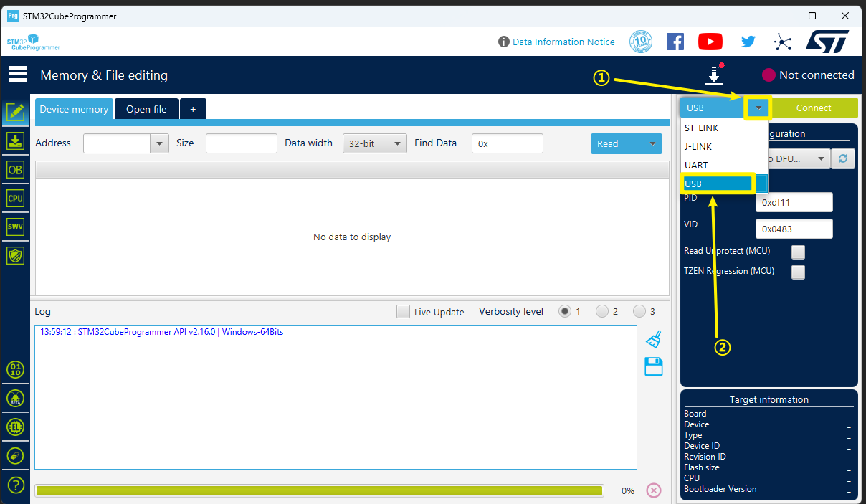The width and height of the screenshot is (866, 504).
Task: Click the refresh USB port icon
Action: click(842, 158)
